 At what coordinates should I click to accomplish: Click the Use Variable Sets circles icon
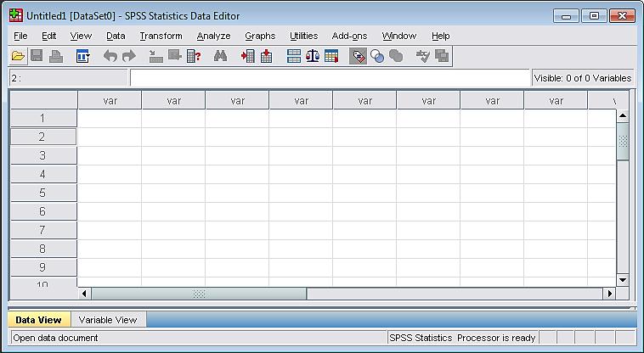pos(377,56)
